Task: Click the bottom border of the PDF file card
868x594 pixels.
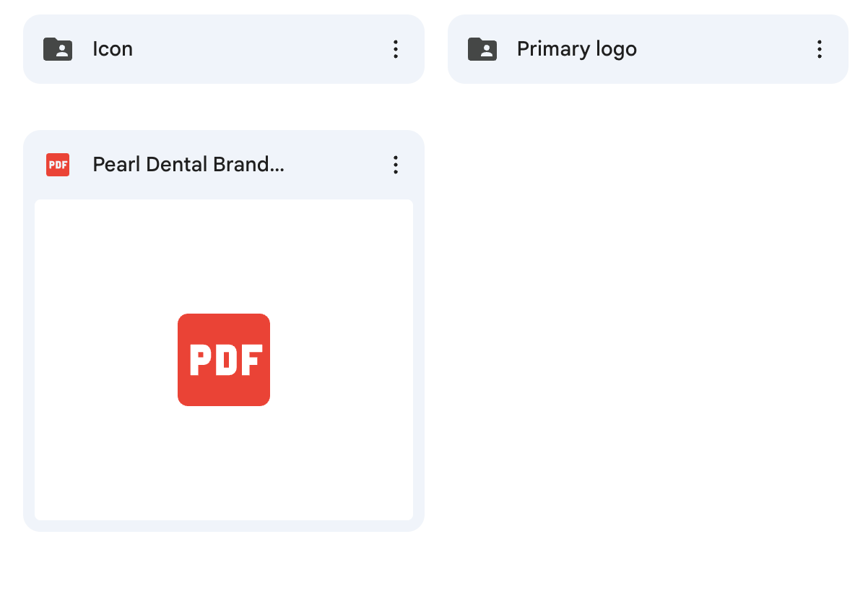Action: coord(224,526)
